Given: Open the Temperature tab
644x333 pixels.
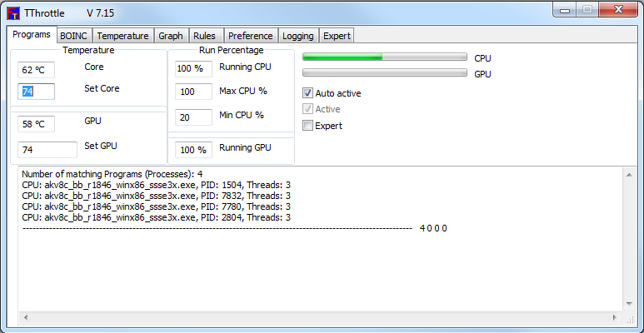Looking at the screenshot, I should click(x=122, y=36).
